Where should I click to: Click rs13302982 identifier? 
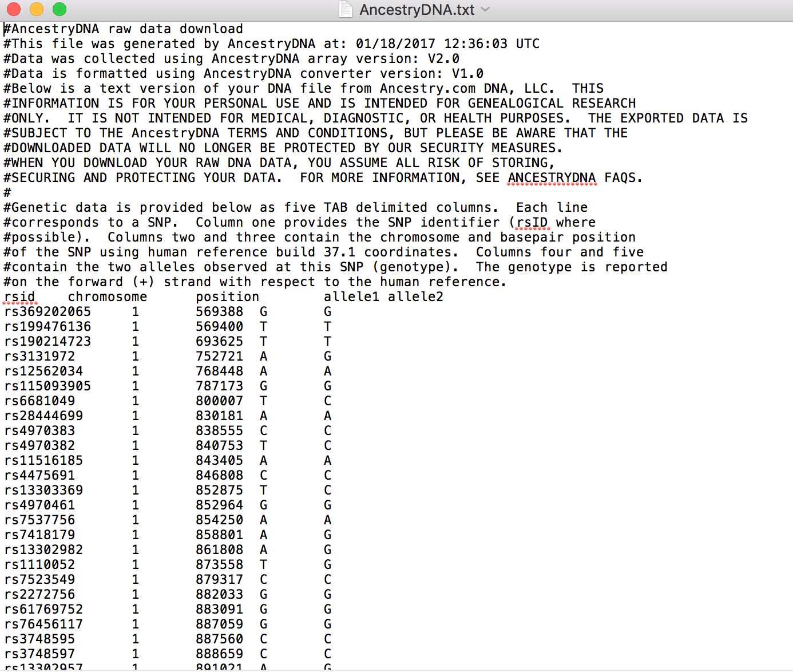pyautogui.click(x=43, y=550)
